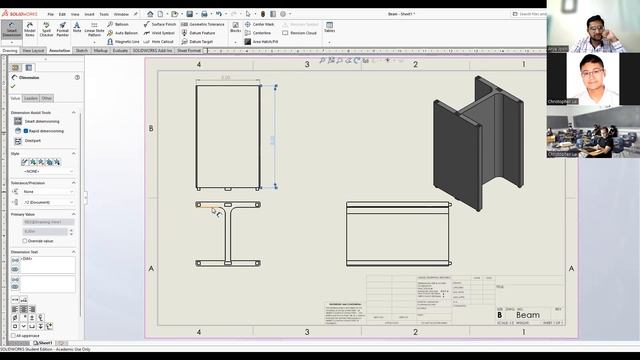640x360 pixels.
Task: Select the DimXpert assist tool
Action: pos(27,141)
